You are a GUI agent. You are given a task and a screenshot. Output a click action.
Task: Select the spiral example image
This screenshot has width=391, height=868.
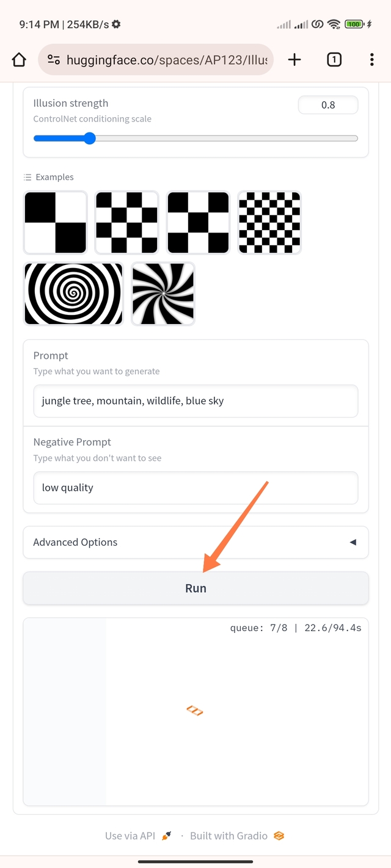[73, 294]
